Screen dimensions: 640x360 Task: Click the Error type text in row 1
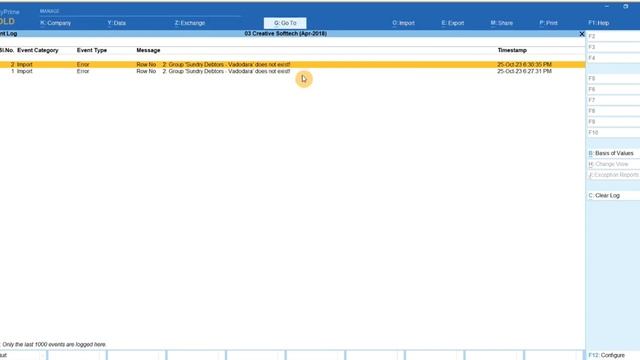click(x=83, y=71)
